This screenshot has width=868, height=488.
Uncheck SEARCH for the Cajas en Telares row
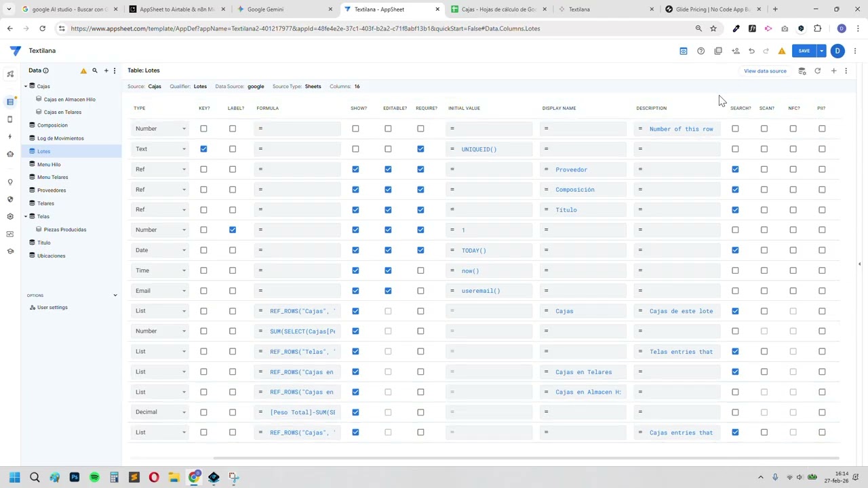point(735,371)
